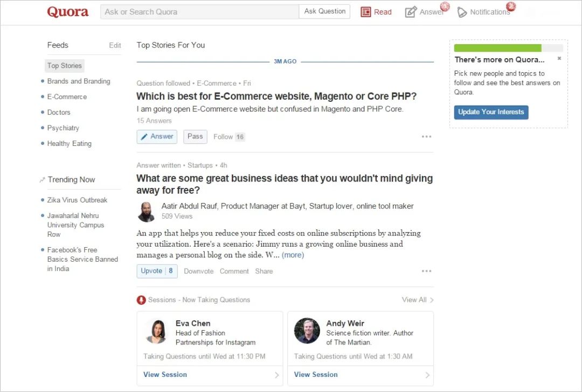Select Psychiatry feed
Image resolution: width=582 pixels, height=392 pixels.
pos(63,128)
